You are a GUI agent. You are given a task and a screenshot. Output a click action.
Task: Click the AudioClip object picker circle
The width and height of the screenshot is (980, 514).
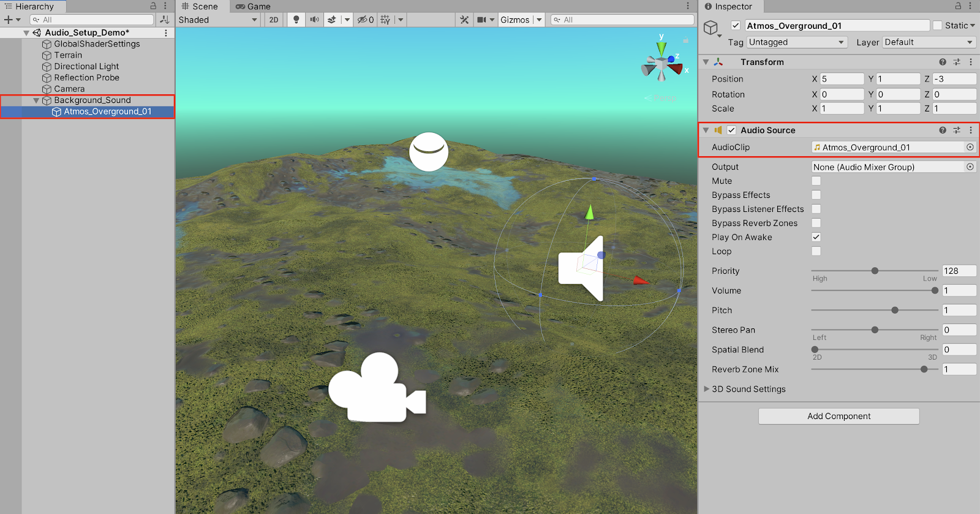(970, 147)
